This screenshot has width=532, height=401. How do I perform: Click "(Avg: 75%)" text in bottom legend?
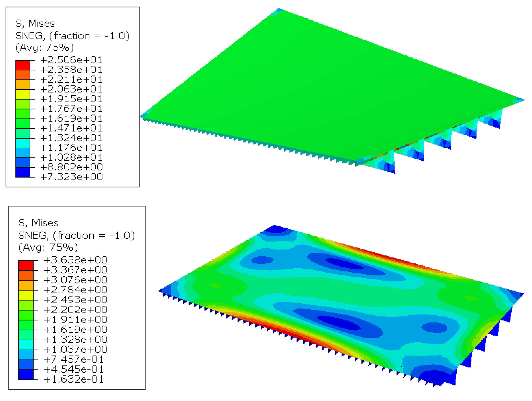click(x=48, y=248)
